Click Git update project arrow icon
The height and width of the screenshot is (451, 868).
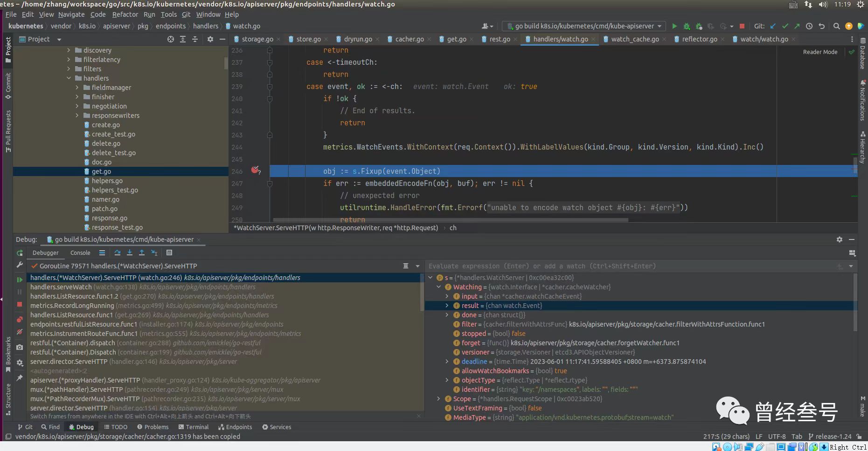773,26
